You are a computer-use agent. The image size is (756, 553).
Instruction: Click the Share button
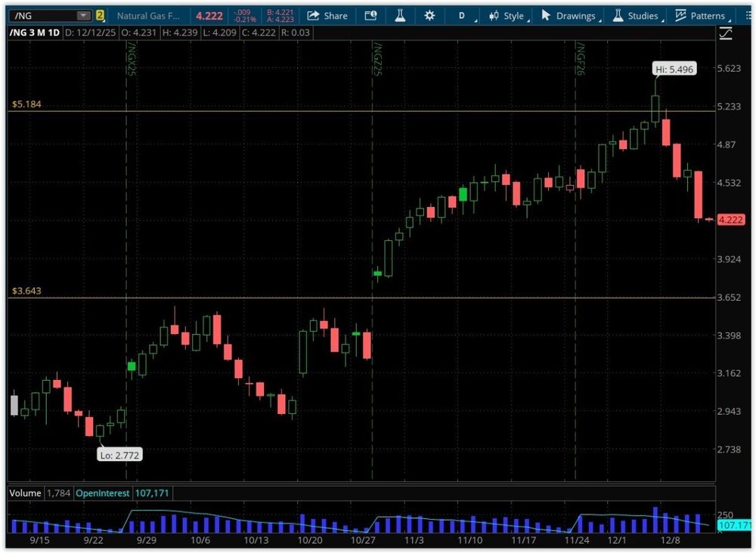point(327,15)
